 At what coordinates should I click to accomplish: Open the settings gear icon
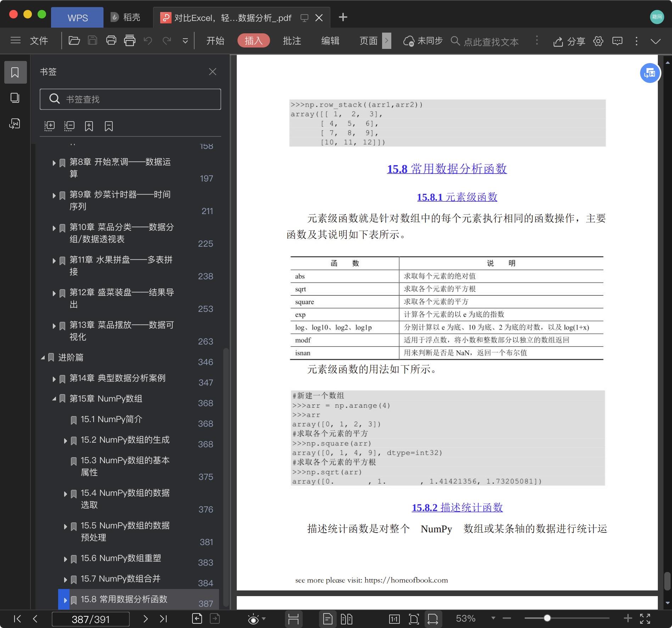(x=598, y=41)
